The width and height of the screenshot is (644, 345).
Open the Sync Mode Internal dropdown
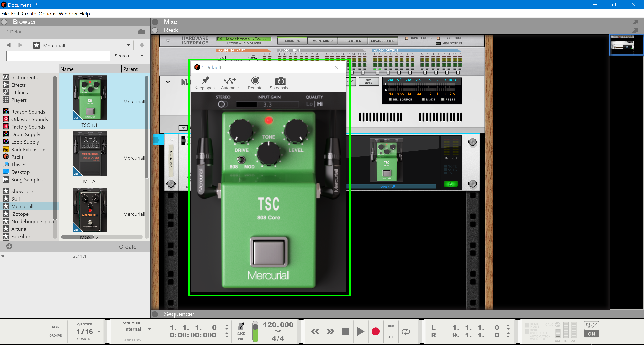pyautogui.click(x=150, y=329)
